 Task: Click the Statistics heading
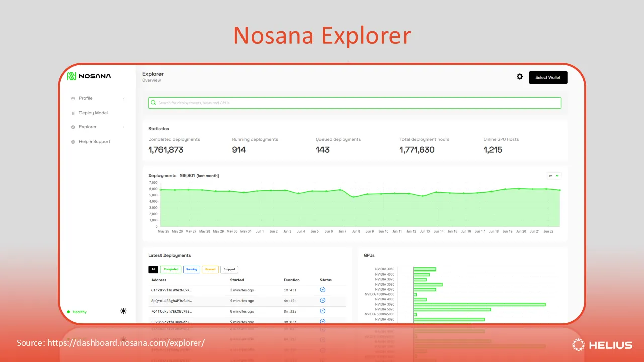pyautogui.click(x=158, y=129)
